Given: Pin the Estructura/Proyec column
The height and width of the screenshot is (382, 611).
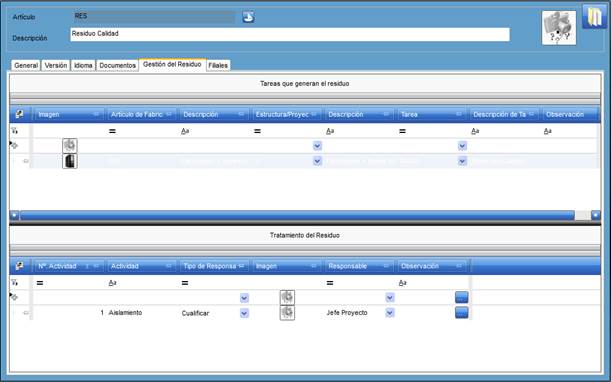Looking at the screenshot, I should pyautogui.click(x=314, y=114).
